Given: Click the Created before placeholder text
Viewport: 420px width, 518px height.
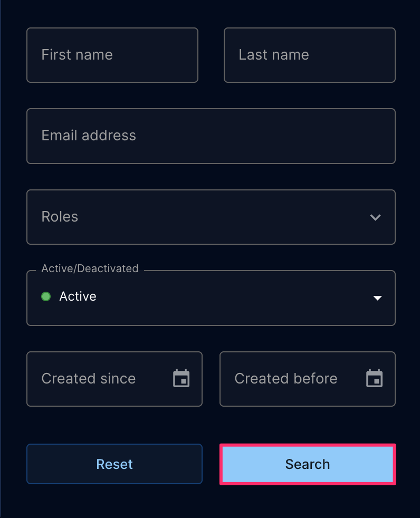Looking at the screenshot, I should point(286,379).
